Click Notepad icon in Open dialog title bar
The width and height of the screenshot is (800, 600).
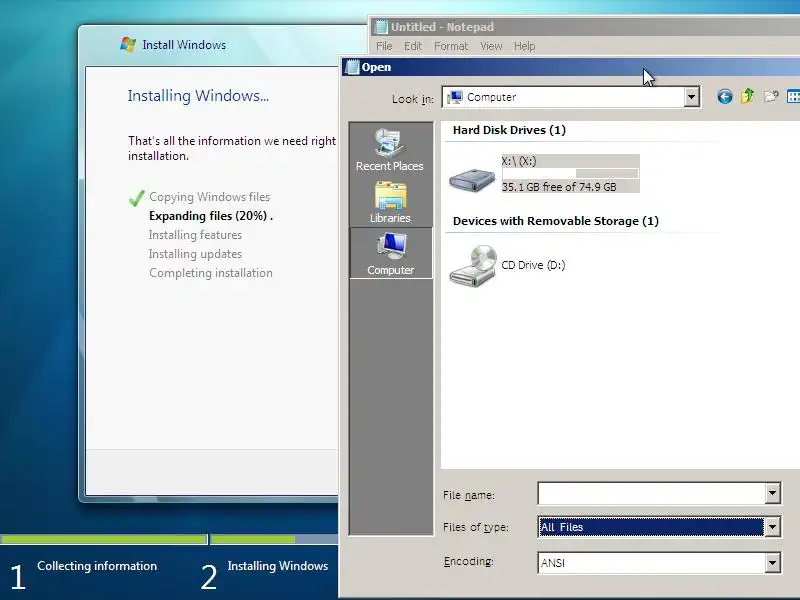coord(352,67)
